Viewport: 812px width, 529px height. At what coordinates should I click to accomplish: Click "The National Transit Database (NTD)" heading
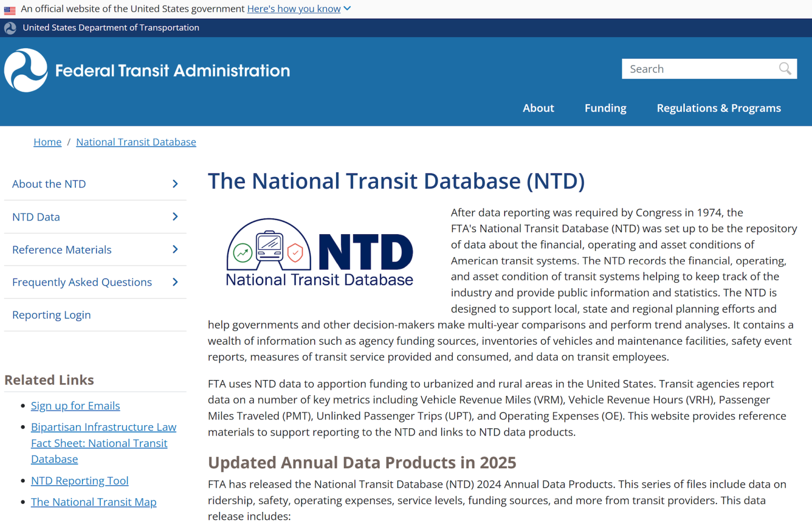tap(396, 181)
